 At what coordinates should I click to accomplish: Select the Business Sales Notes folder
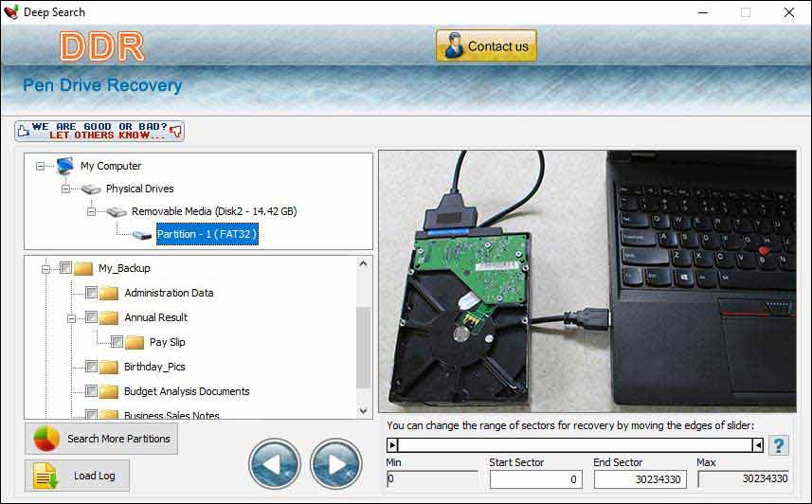171,415
